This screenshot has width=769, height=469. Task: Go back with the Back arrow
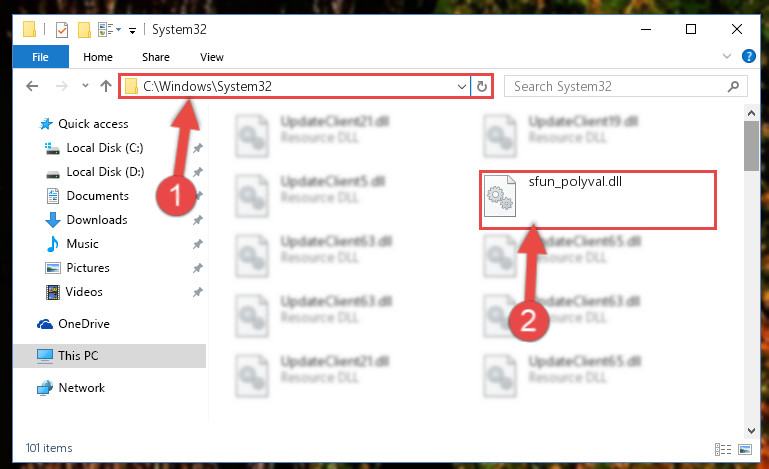tap(32, 86)
